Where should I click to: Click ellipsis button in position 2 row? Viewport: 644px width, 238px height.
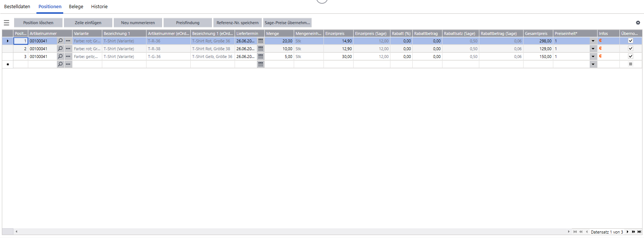[68, 49]
